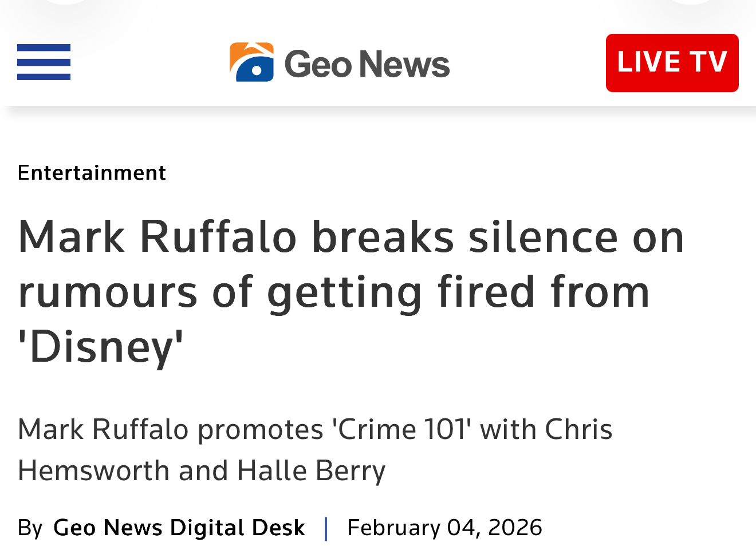Screen dimensions: 756x546
Task: Click the Geo News wordmark text
Action: (x=367, y=64)
